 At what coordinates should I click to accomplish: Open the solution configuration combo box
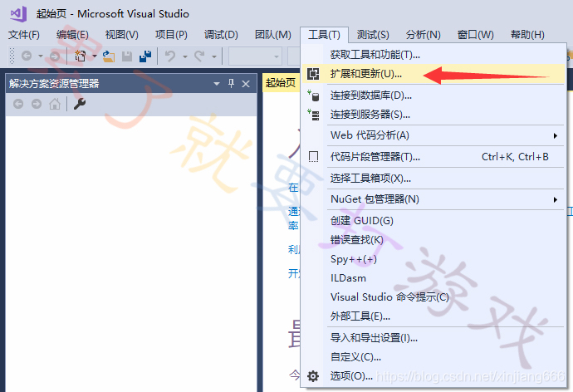point(255,56)
